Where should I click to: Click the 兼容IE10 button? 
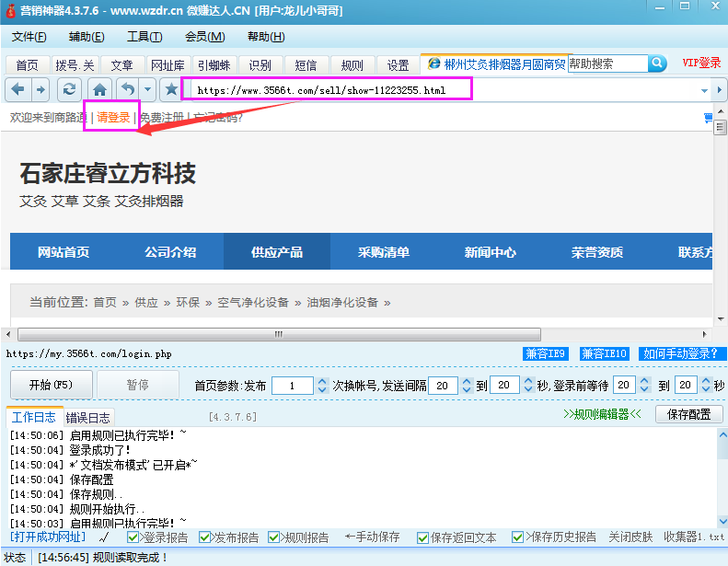pyautogui.click(x=604, y=353)
